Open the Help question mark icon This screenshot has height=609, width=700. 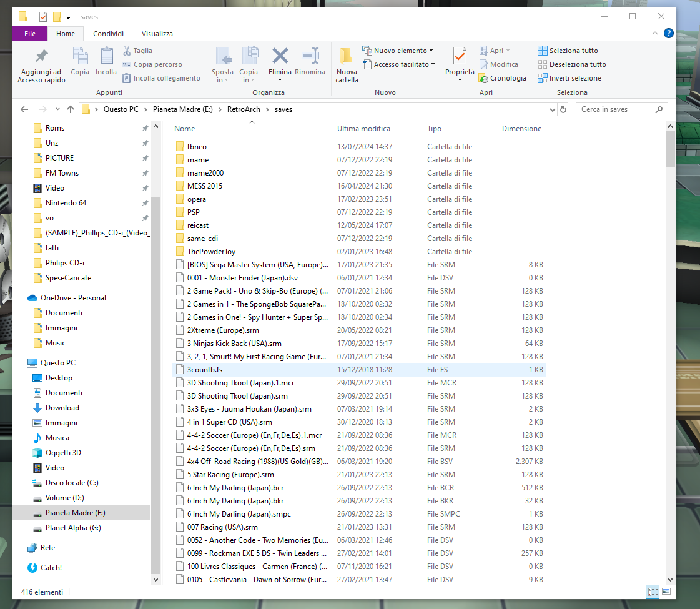668,34
